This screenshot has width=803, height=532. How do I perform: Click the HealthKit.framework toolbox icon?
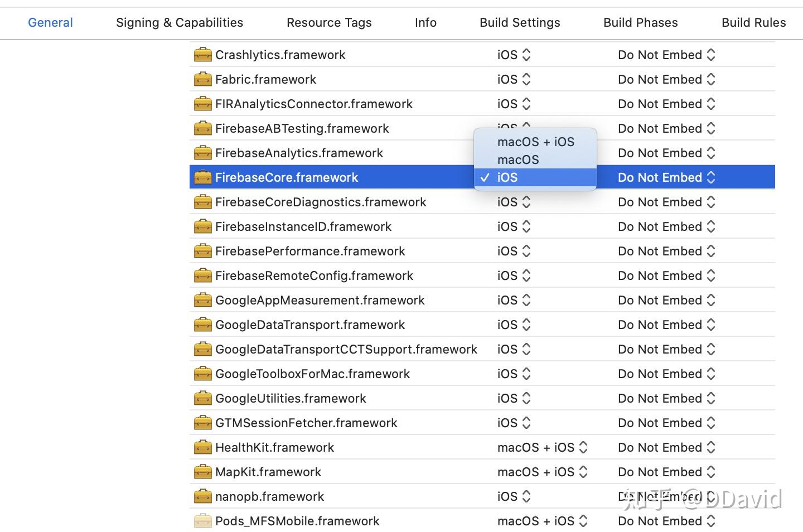click(x=202, y=447)
